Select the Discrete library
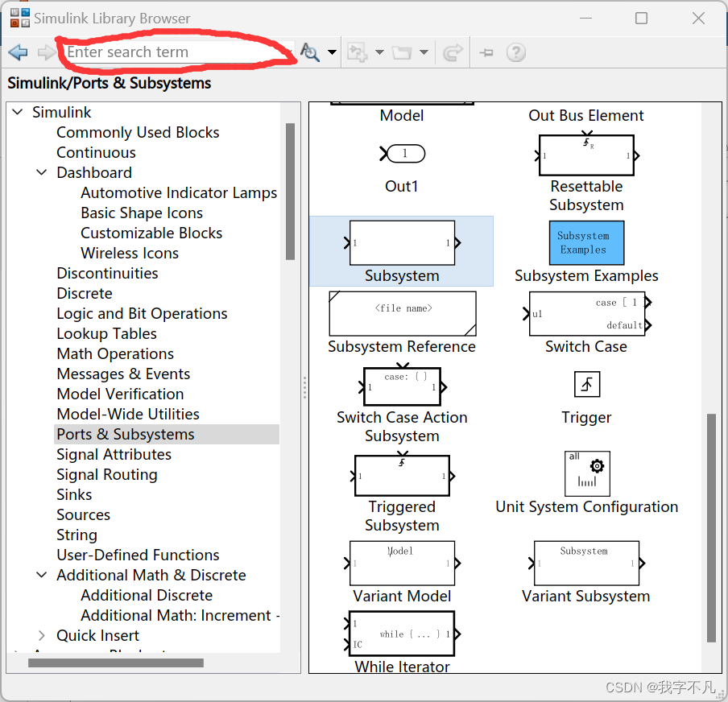The width and height of the screenshot is (728, 702). point(85,293)
